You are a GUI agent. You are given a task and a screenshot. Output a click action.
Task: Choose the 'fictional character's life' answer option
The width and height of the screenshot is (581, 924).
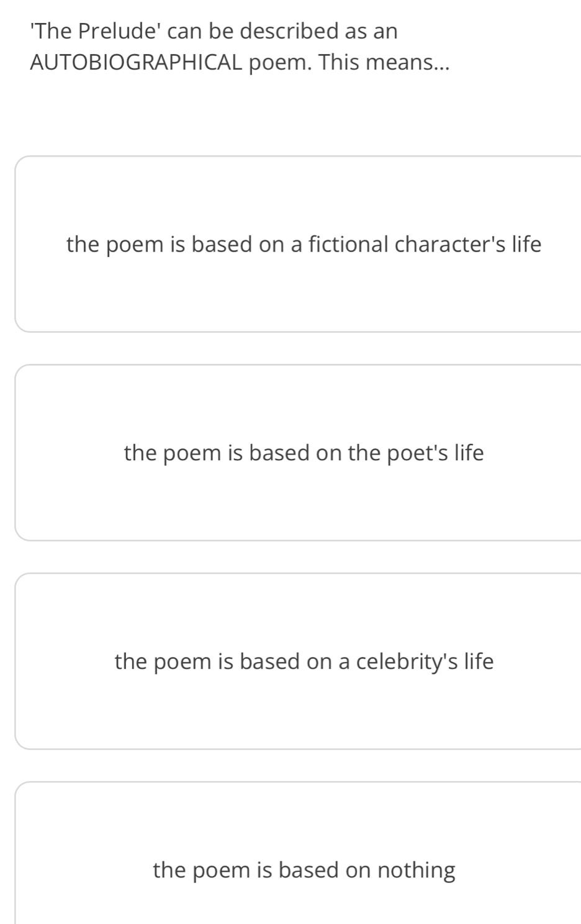(x=304, y=244)
